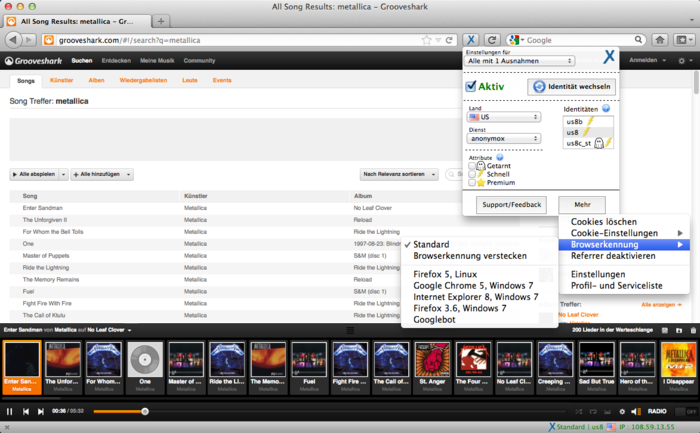This screenshot has height=433, width=700.
Task: Check the Schnell attribute checkbox
Action: click(472, 174)
